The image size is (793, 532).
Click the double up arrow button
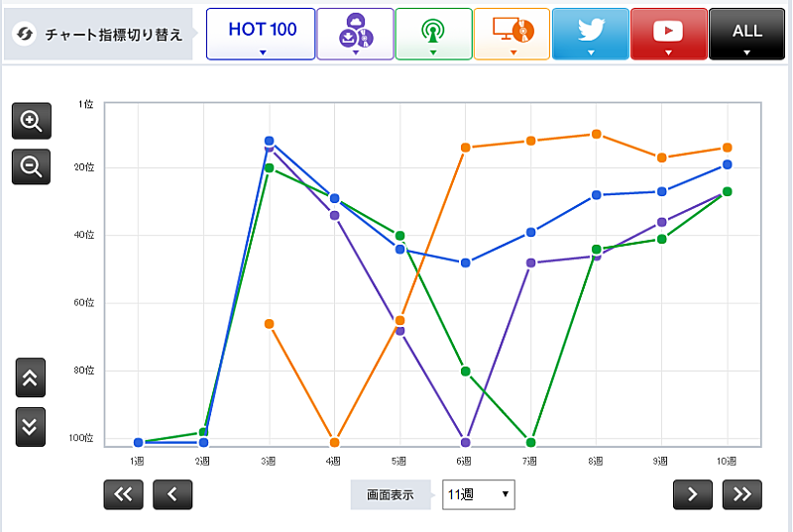tap(31, 377)
